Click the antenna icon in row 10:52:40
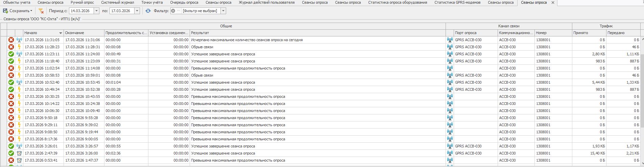Screen dimensions: 644x167 (19, 82)
